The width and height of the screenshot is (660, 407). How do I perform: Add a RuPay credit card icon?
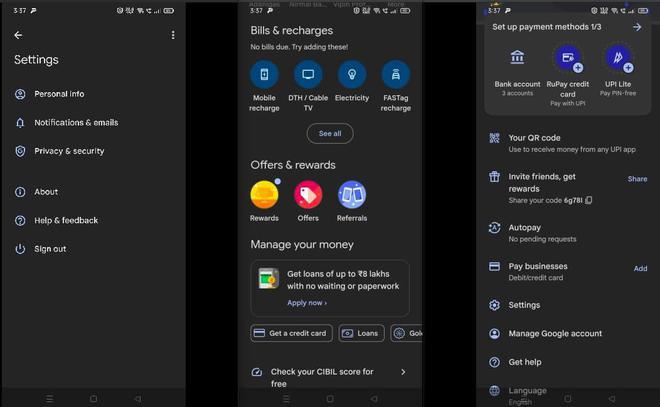click(568, 59)
